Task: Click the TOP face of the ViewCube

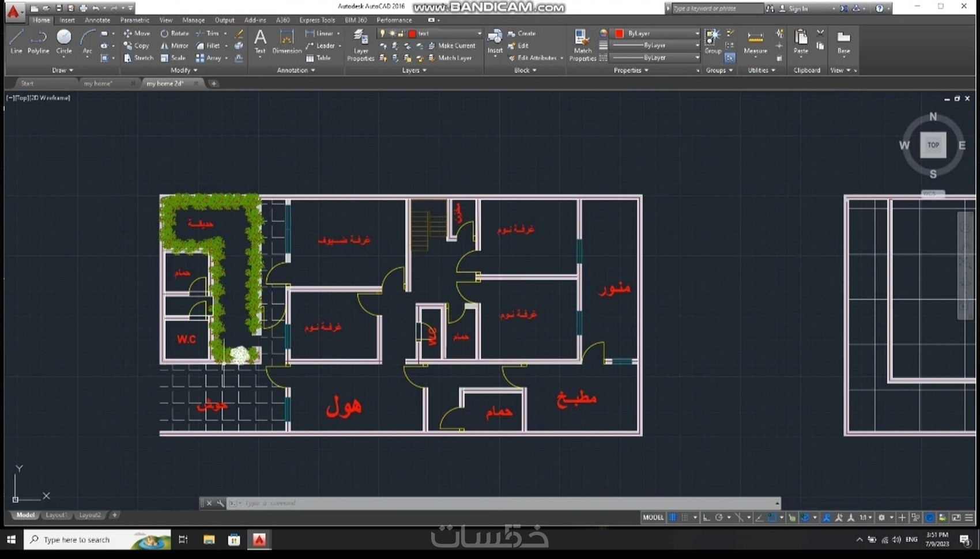Action: [x=933, y=145]
